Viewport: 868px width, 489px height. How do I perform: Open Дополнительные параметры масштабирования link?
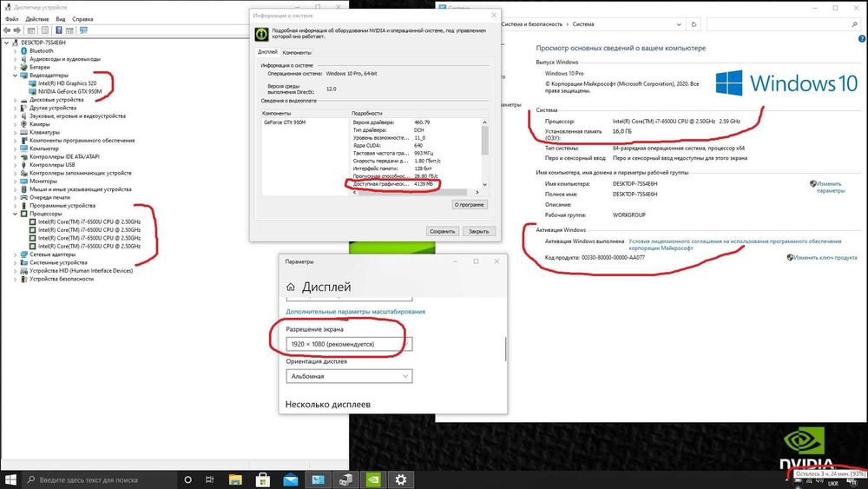tap(355, 311)
